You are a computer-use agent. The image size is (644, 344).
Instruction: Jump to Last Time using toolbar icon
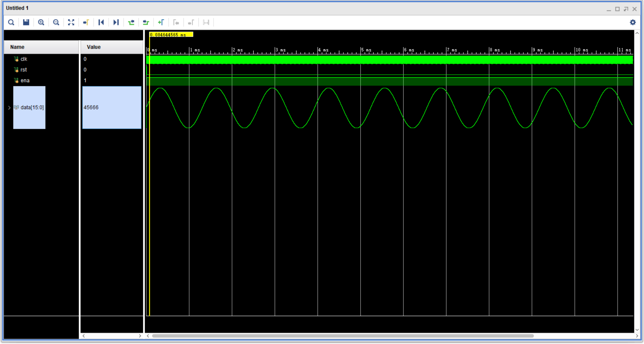pos(116,22)
